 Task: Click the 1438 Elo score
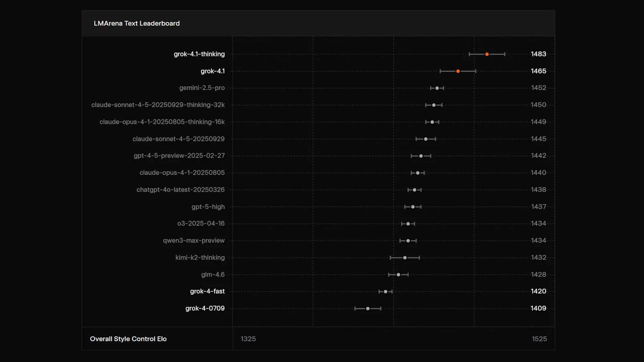(x=538, y=190)
